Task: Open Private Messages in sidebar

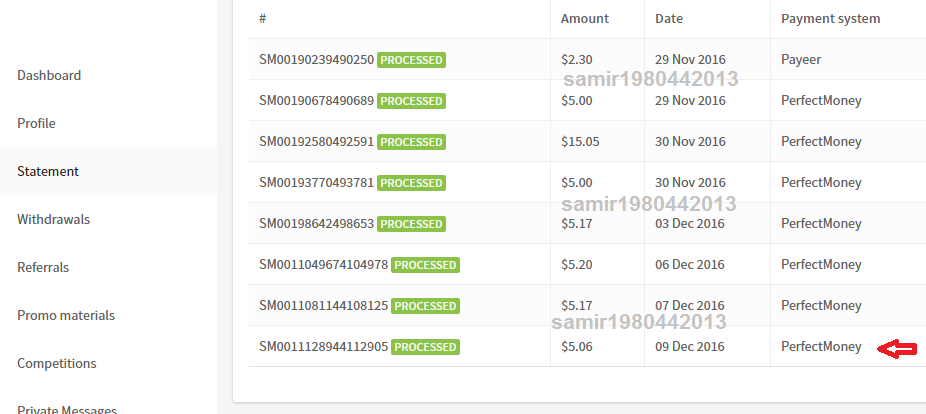Action: point(67,409)
